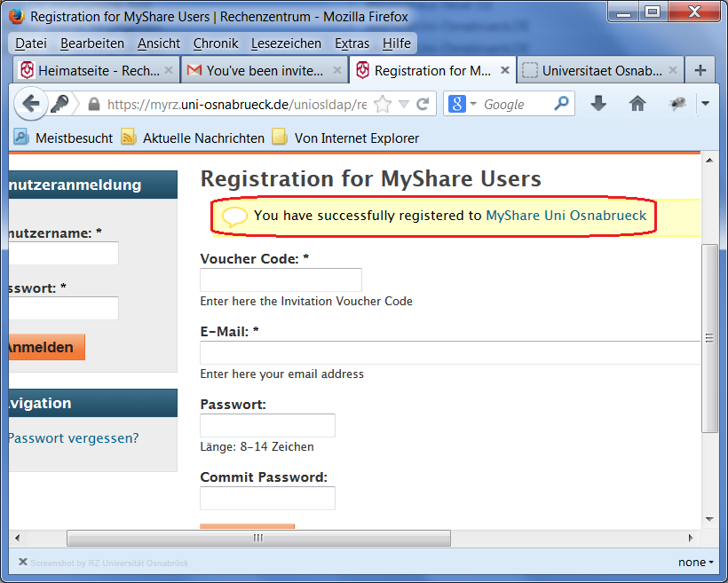The height and width of the screenshot is (583, 728).
Task: Click the vertical scrollbar thumb
Action: (709, 338)
